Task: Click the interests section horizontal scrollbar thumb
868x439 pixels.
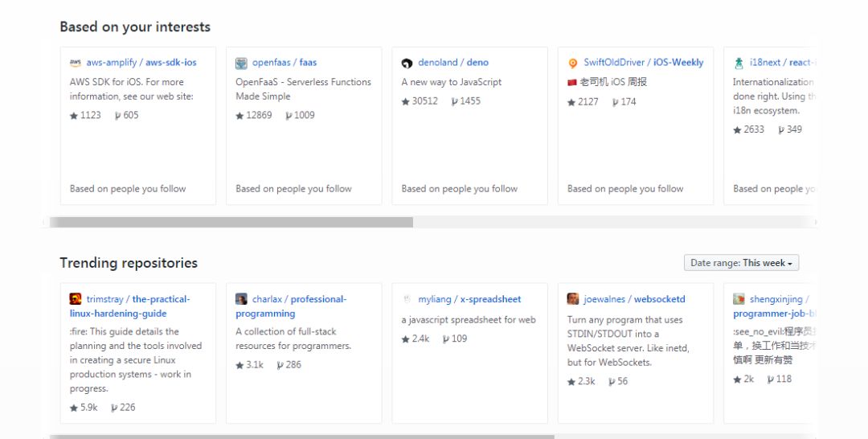Action: coord(231,222)
